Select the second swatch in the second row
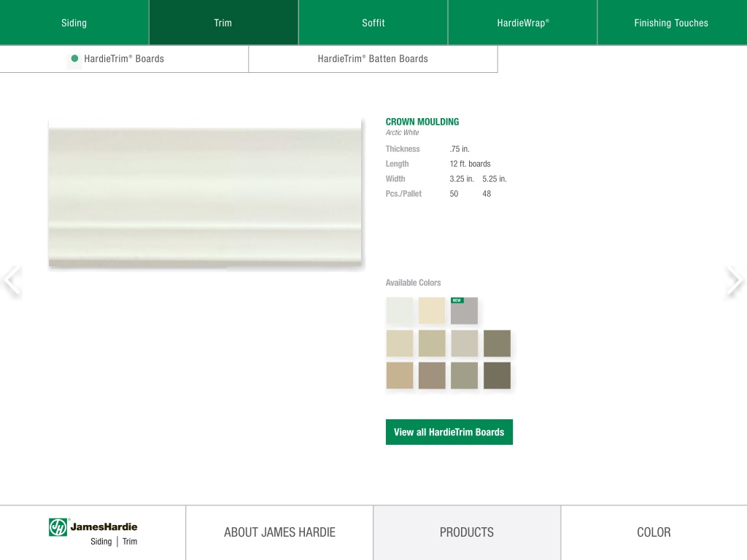The width and height of the screenshot is (747, 560). click(x=432, y=343)
